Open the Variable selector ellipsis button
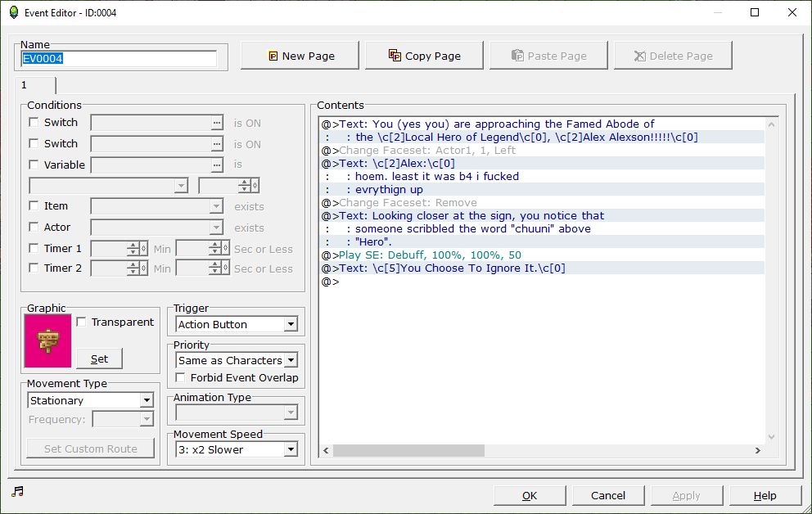The width and height of the screenshot is (812, 514). tap(216, 165)
